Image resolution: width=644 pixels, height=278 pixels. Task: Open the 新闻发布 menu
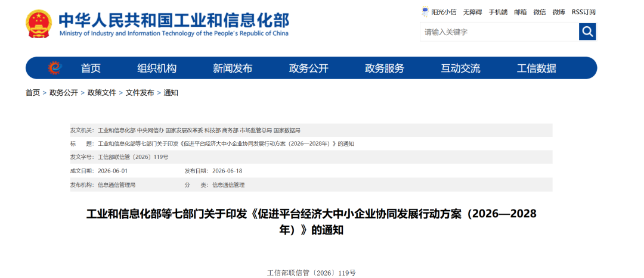233,68
